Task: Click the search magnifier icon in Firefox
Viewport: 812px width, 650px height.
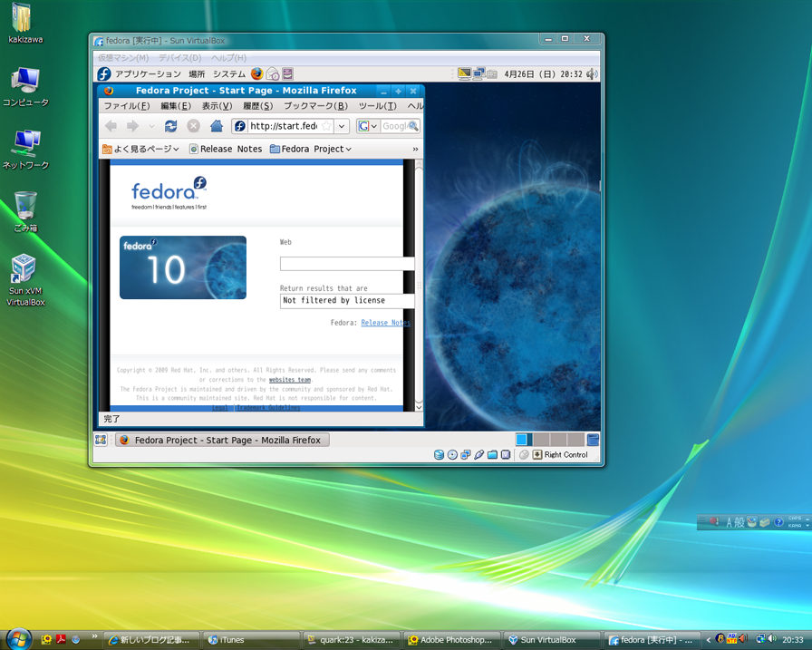Action: (x=412, y=126)
